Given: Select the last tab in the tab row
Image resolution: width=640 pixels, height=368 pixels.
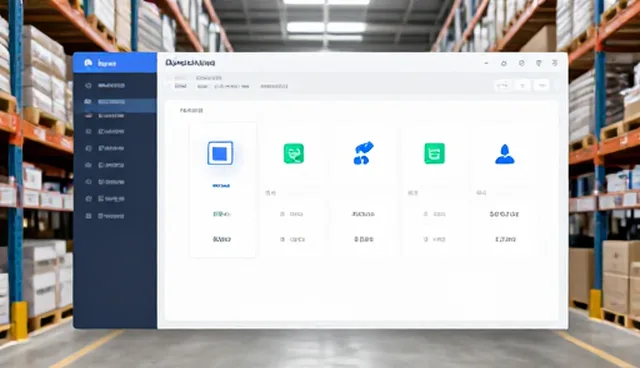Looking at the screenshot, I should 274,86.
